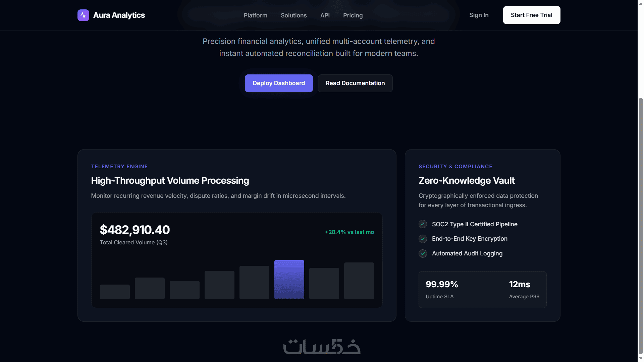The image size is (644, 362).
Task: Click the Start Free Trial button
Action: pos(531,15)
